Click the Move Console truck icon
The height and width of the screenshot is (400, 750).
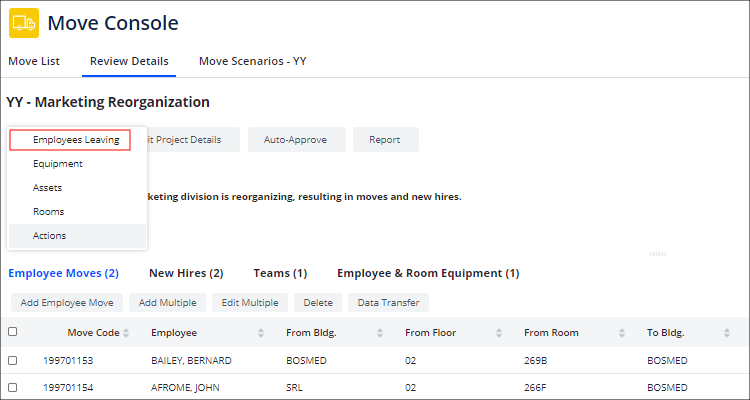(x=23, y=23)
